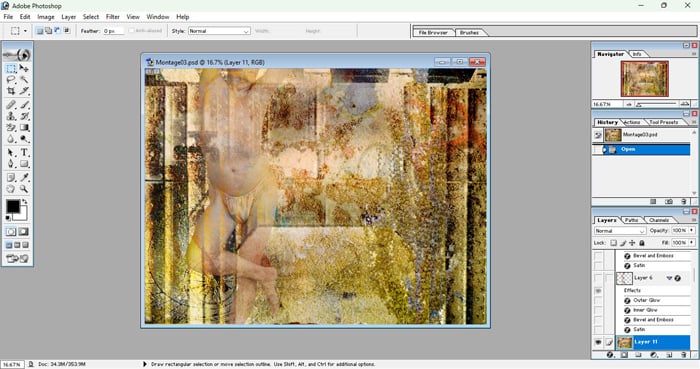The width and height of the screenshot is (700, 369).
Task: Collapse Layer 6 effects list arrow
Action: point(669,278)
